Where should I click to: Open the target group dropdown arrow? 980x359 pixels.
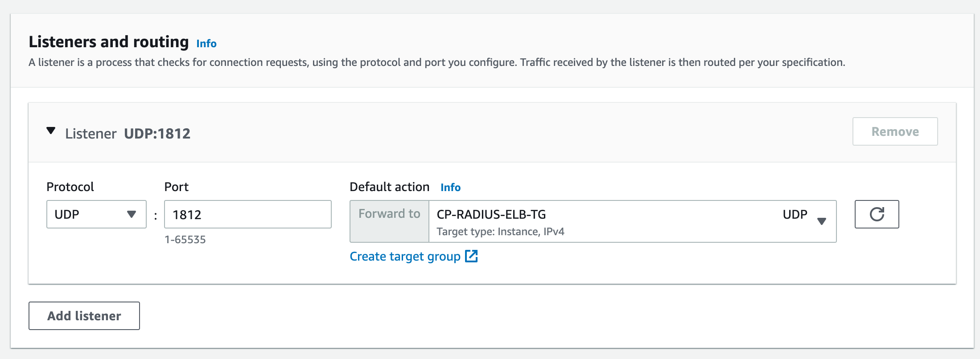tap(822, 221)
